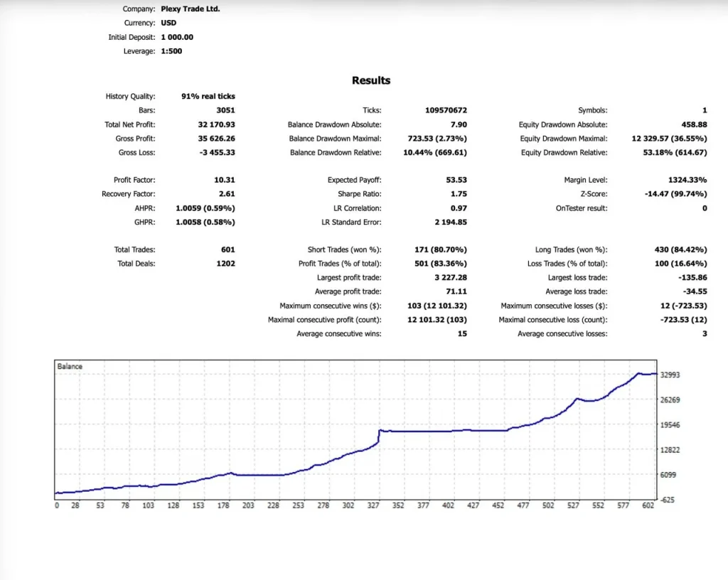
Task: Select the Total Net Profit value 32 170.93
Action: pos(216,124)
